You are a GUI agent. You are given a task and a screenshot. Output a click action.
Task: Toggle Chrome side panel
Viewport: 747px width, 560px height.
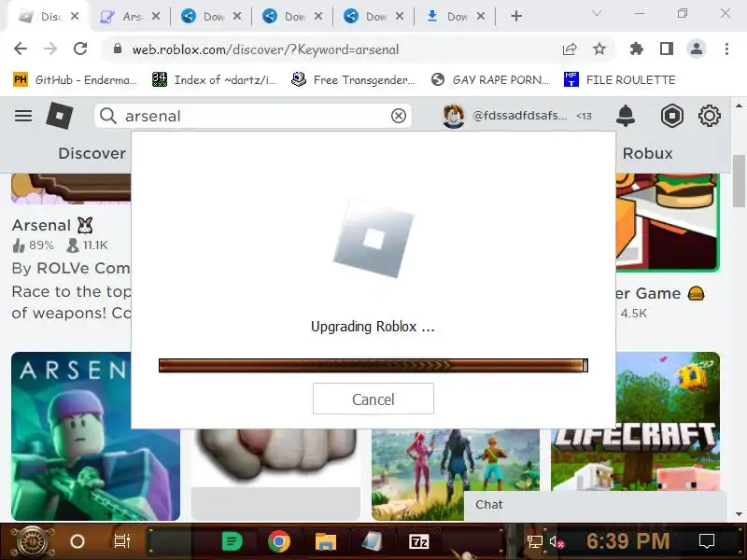[x=667, y=49]
